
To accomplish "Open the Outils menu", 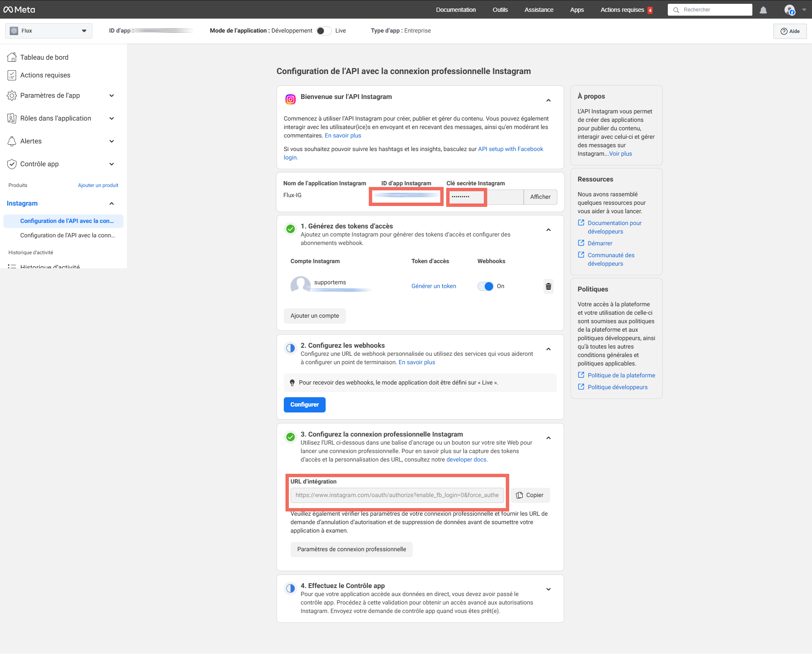I will click(500, 10).
